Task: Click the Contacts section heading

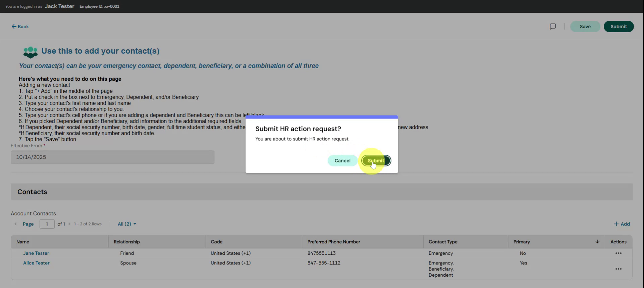Action: [x=32, y=192]
